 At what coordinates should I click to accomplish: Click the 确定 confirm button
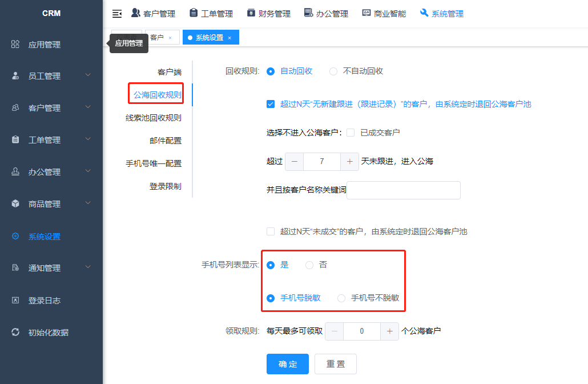coord(287,364)
